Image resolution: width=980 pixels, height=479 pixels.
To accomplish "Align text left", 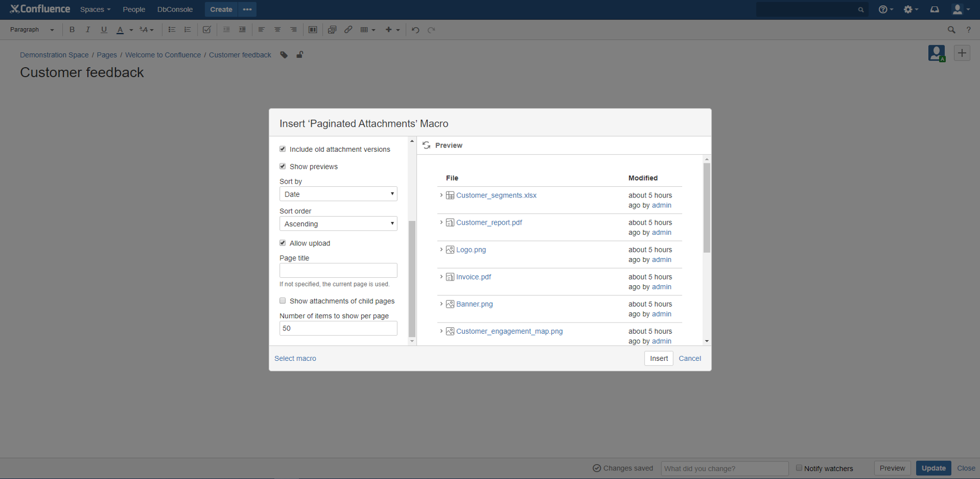I will 262,30.
